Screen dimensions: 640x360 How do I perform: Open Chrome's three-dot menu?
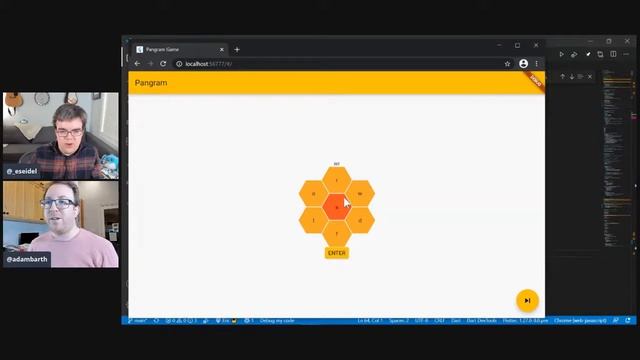(x=537, y=64)
